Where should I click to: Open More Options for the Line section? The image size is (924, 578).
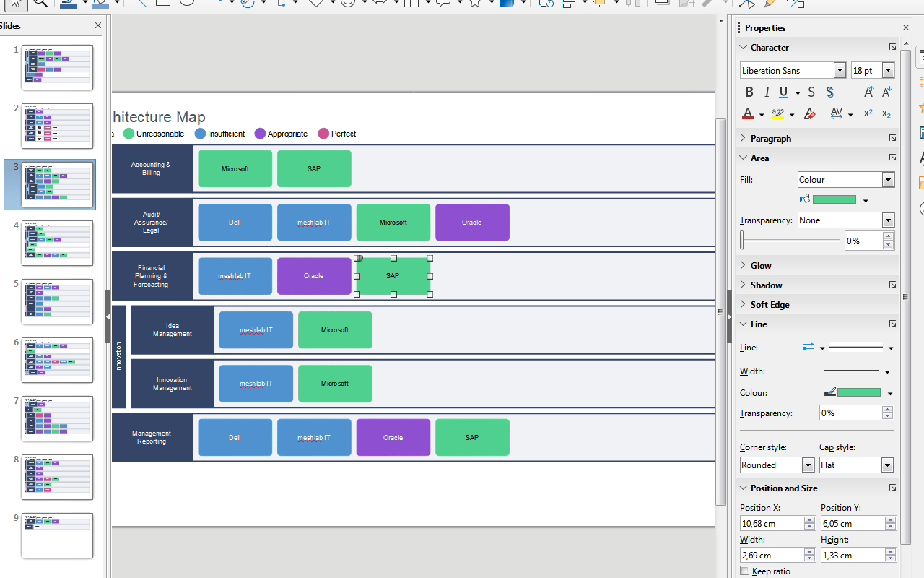(893, 324)
